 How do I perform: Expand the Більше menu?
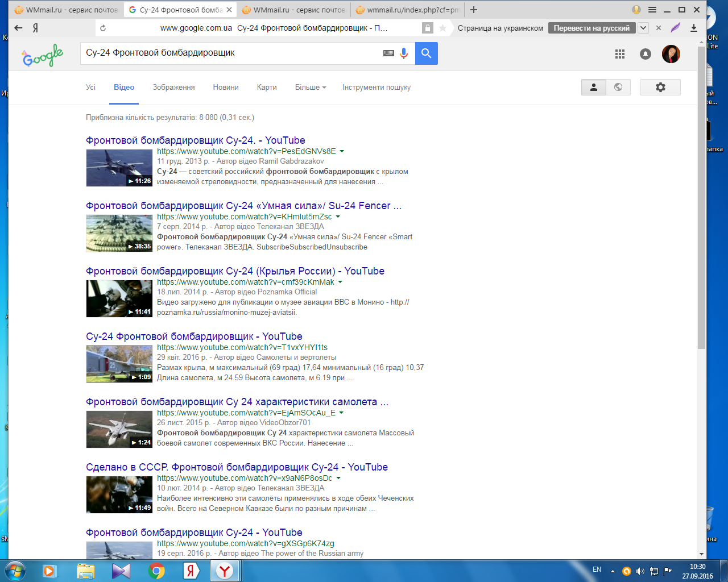pos(311,88)
